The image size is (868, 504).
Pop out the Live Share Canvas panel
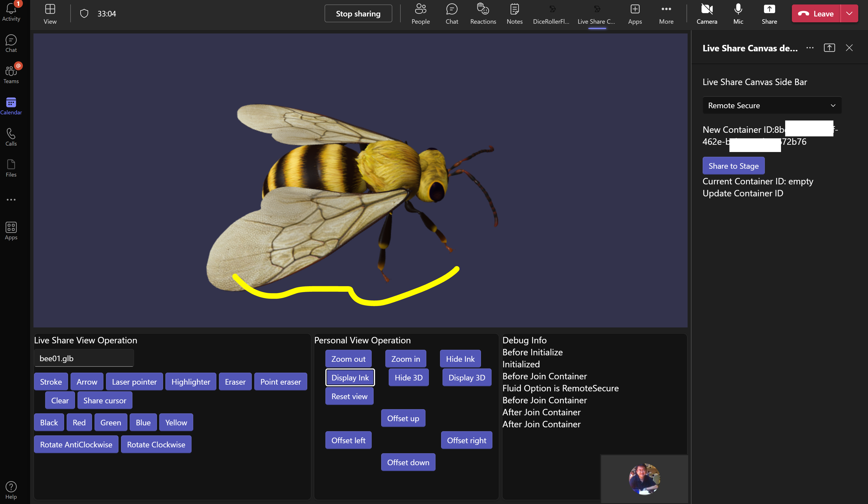[829, 48]
